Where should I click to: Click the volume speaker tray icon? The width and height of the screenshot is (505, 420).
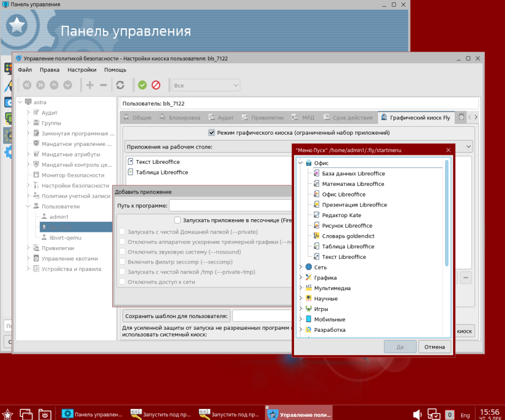[417, 414]
